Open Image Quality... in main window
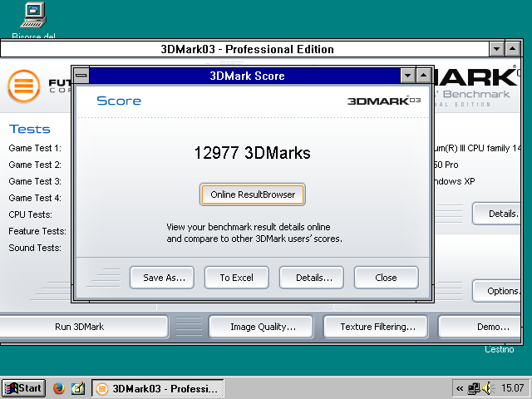The image size is (532, 399). tap(261, 327)
